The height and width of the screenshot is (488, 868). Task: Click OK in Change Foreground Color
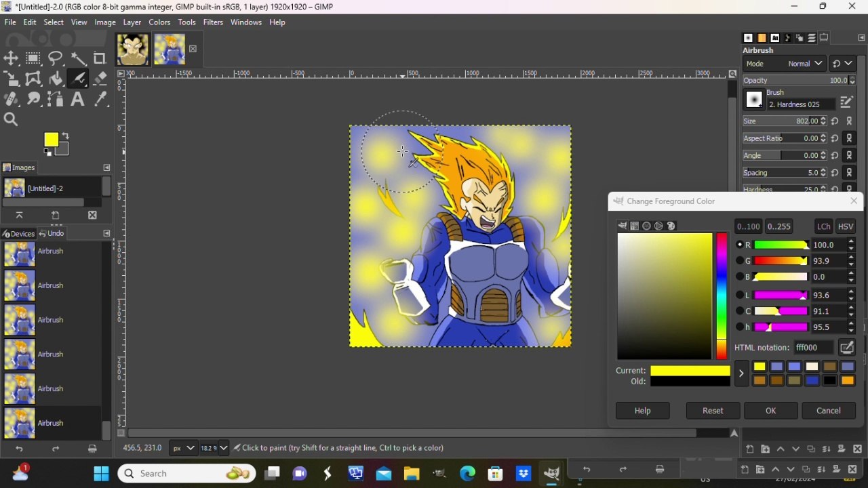coord(771,411)
